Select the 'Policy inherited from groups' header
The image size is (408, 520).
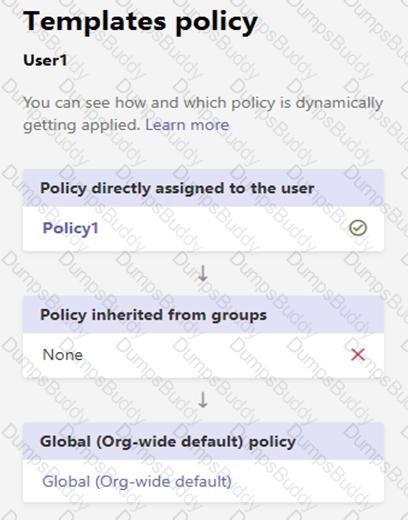[x=203, y=315]
